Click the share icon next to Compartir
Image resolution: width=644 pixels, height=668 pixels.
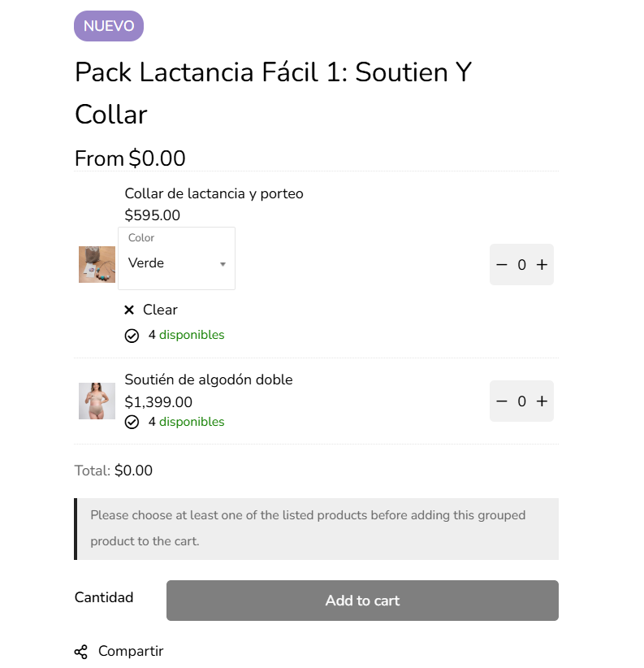coord(81,652)
